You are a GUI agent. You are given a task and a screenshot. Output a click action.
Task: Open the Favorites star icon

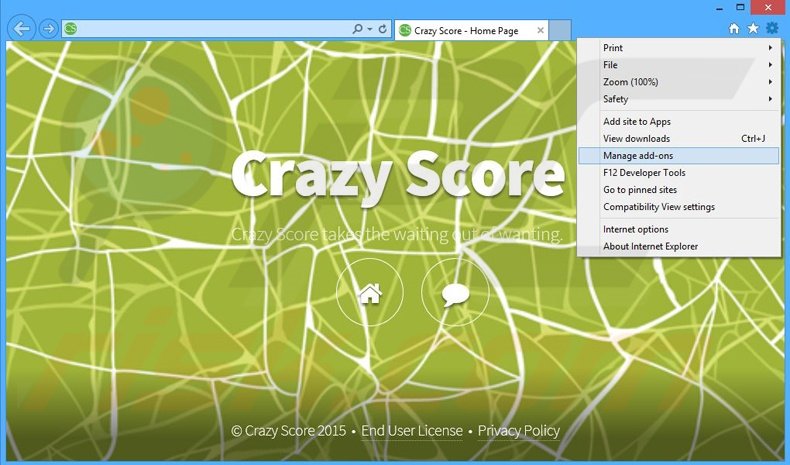753,28
